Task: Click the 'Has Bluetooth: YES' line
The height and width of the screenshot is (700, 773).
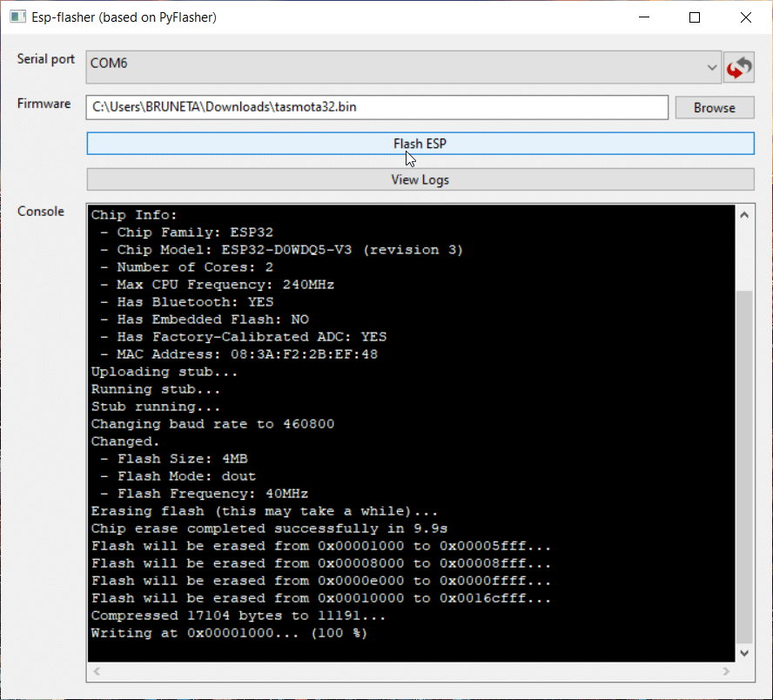Action: pos(187,302)
